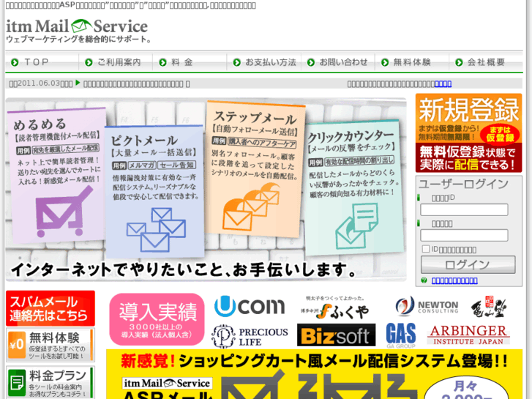Open the 無料体験 navigation menu item
This screenshot has width=532, height=399.
pos(412,62)
